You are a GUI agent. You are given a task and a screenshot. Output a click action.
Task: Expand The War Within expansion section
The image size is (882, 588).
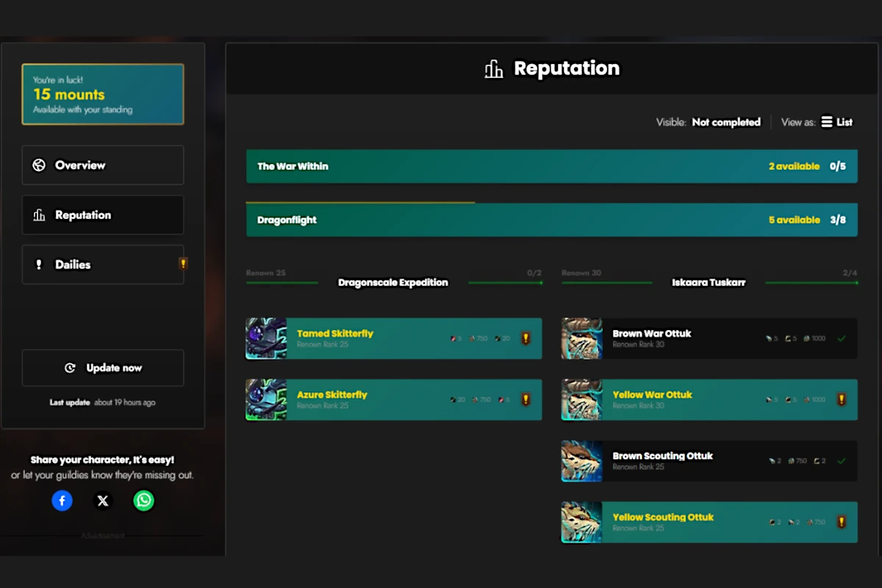[551, 166]
